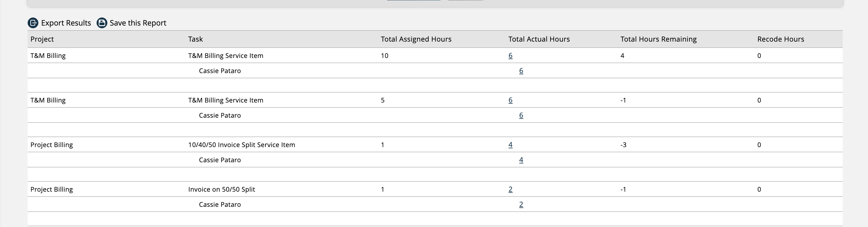Open Cassie Pataro's 6 hours under second T&M Billing task
Screen dimensions: 868x227
(521, 115)
